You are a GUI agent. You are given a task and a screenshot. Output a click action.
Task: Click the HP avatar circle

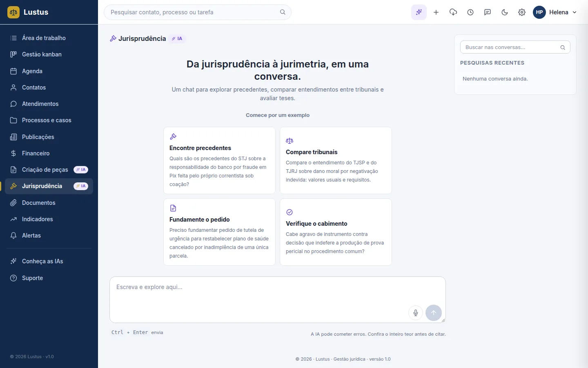click(x=539, y=12)
